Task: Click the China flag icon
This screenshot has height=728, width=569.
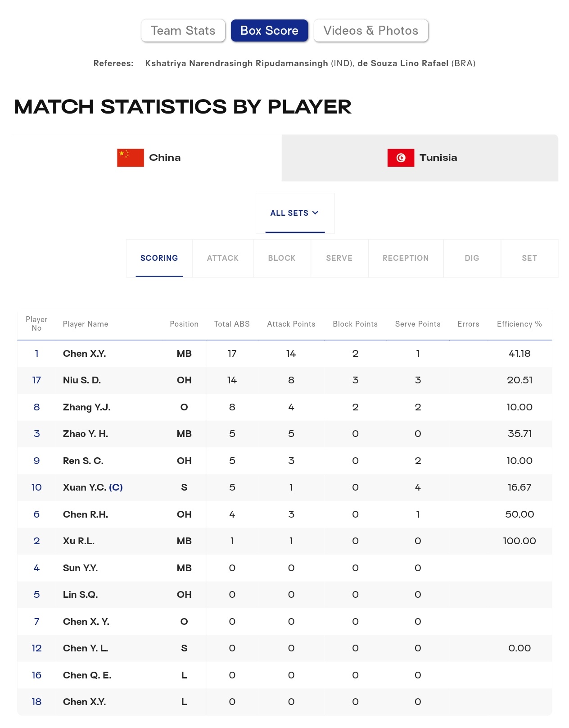Action: click(x=131, y=158)
